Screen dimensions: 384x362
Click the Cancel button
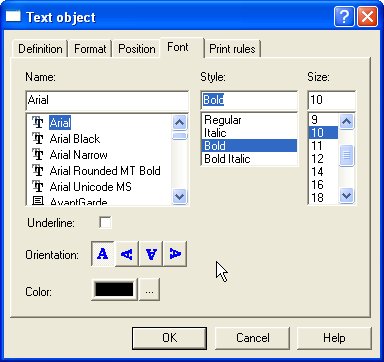tap(253, 338)
